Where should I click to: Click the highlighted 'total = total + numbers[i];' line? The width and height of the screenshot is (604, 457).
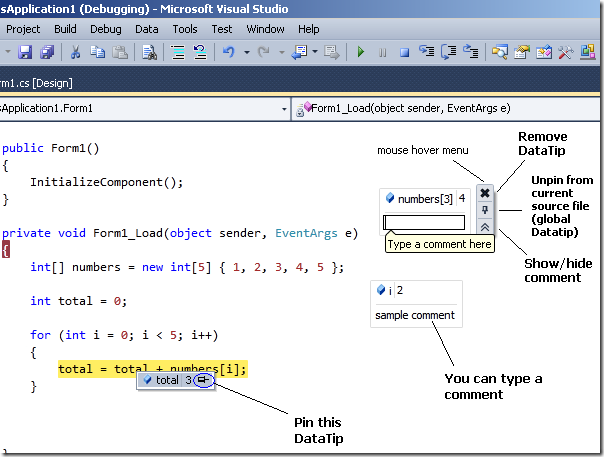[153, 369]
